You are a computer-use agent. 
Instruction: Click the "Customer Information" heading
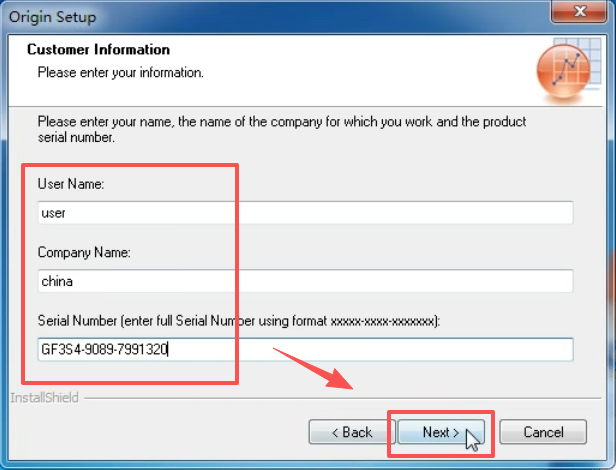(x=98, y=50)
